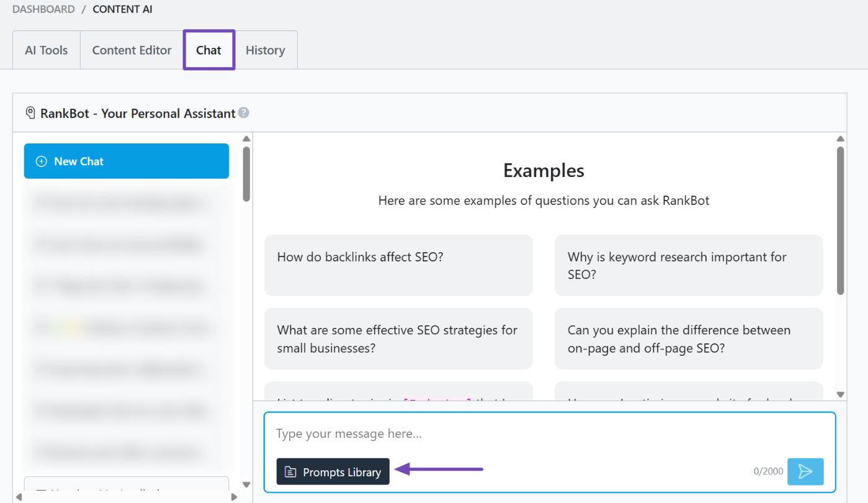Open the Prompts Library button
868x503 pixels.
coord(333,472)
